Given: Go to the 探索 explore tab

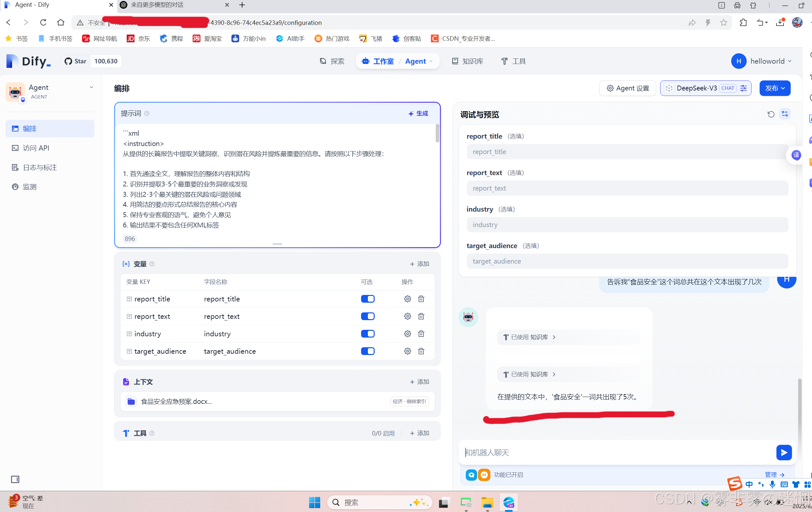Looking at the screenshot, I should click(332, 61).
